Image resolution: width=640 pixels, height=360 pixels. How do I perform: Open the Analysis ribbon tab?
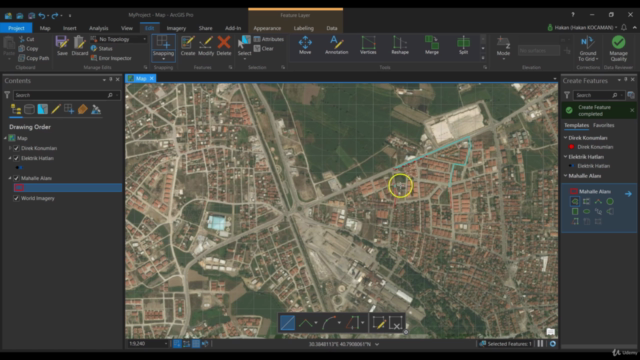(98, 28)
